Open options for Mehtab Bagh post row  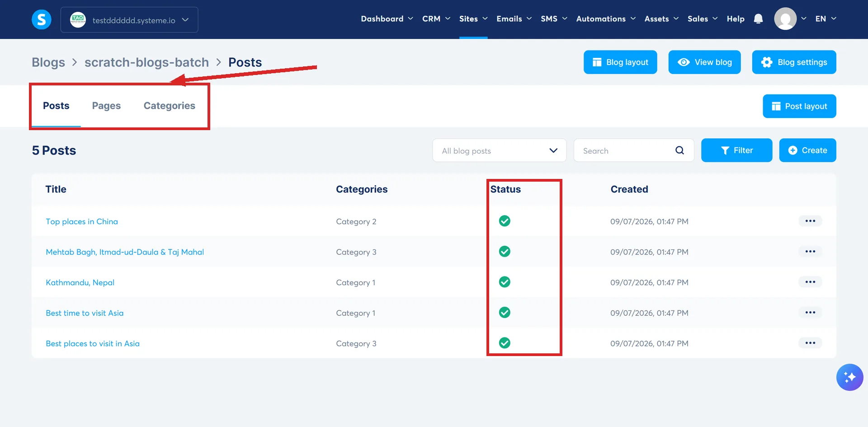coord(810,251)
